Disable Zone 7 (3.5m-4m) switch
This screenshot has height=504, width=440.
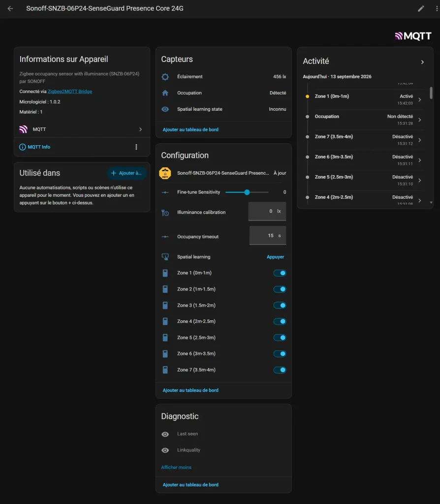280,370
